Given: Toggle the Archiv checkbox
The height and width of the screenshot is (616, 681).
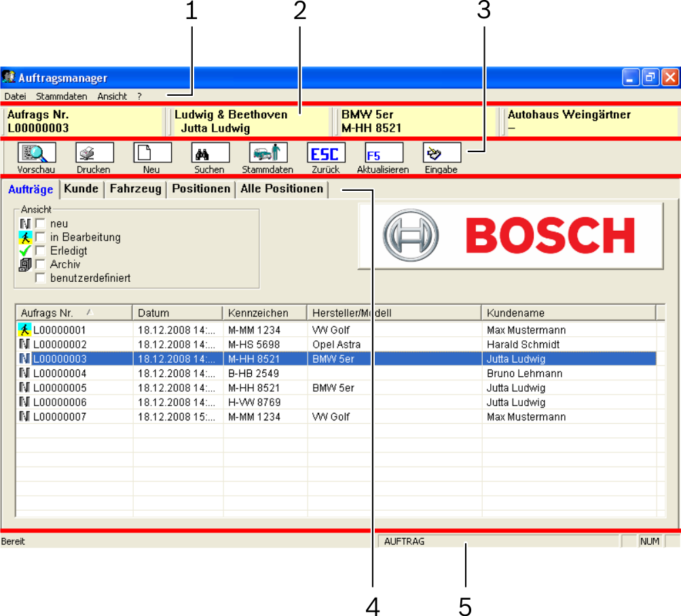Looking at the screenshot, I should 40,264.
